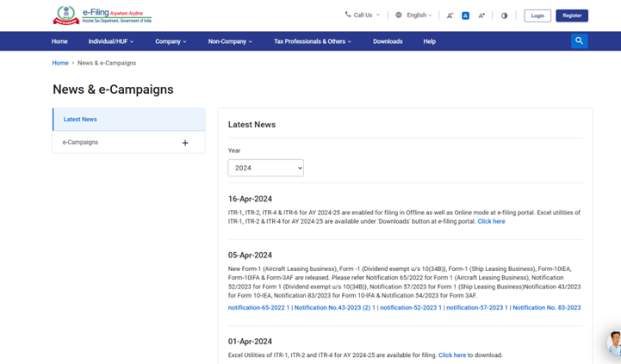Open the Help menu item
The height and width of the screenshot is (364, 621).
pyautogui.click(x=429, y=41)
